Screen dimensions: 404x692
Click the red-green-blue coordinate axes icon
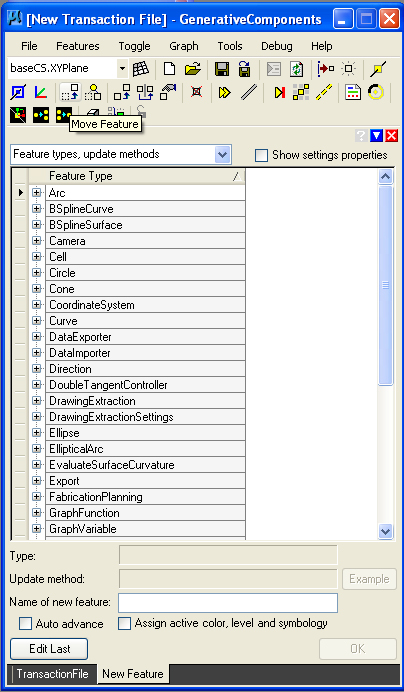pyautogui.click(x=40, y=92)
